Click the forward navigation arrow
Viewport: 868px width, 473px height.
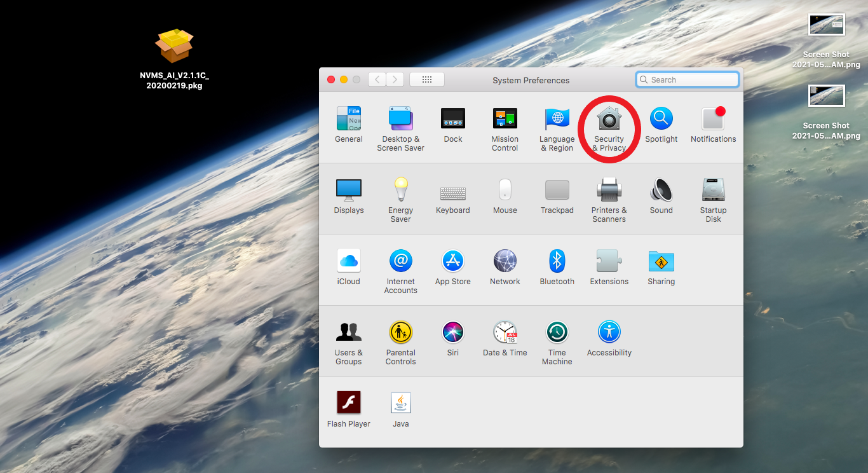pos(395,79)
